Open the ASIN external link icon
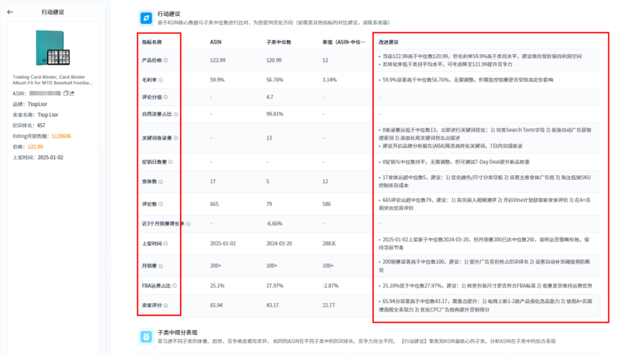 click(x=72, y=94)
